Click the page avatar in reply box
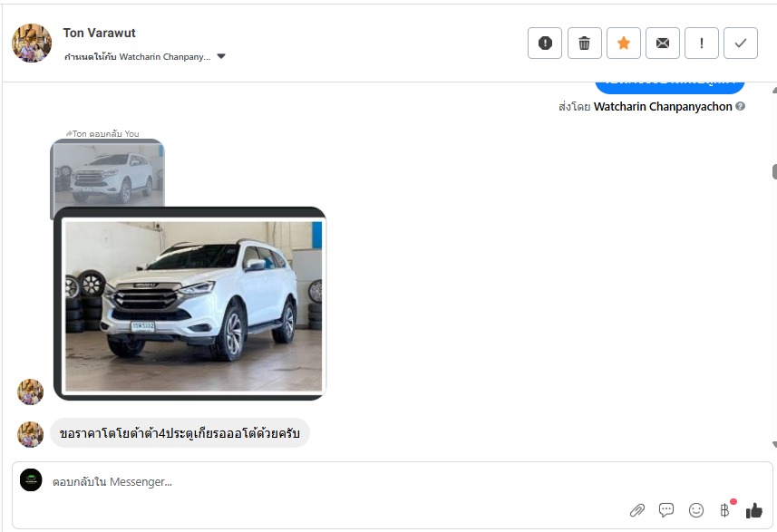The width and height of the screenshot is (777, 532). (31, 480)
